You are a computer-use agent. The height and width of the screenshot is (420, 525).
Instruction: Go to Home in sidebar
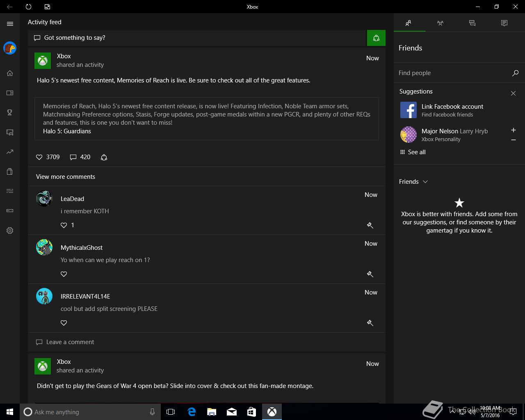pyautogui.click(x=10, y=73)
